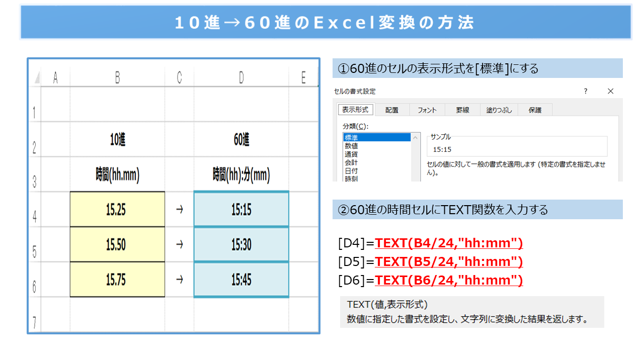Click the arrow cell in row 6

point(179,280)
